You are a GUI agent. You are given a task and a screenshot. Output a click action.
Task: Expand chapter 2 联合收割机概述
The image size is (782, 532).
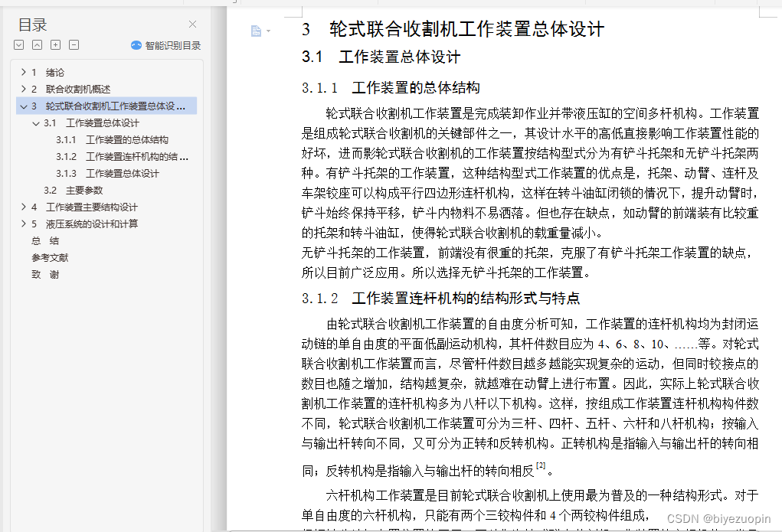click(24, 89)
